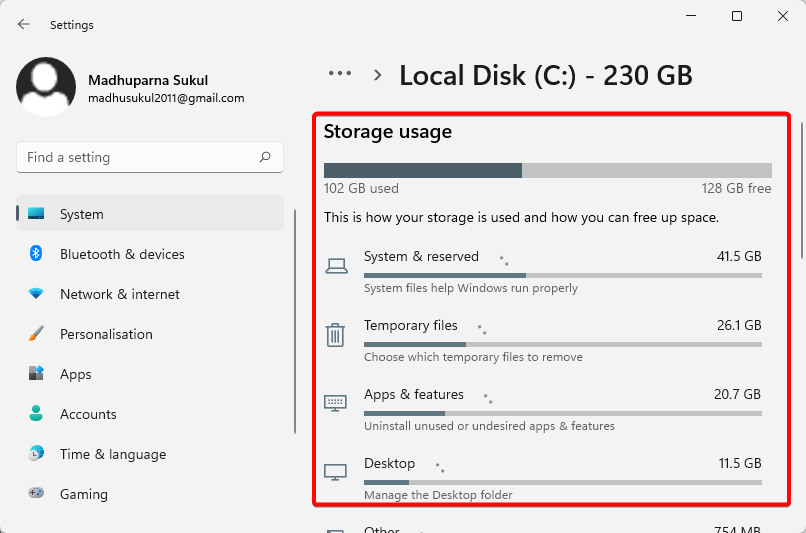Click the Apps & features usage bar
806x533 pixels.
pos(563,413)
